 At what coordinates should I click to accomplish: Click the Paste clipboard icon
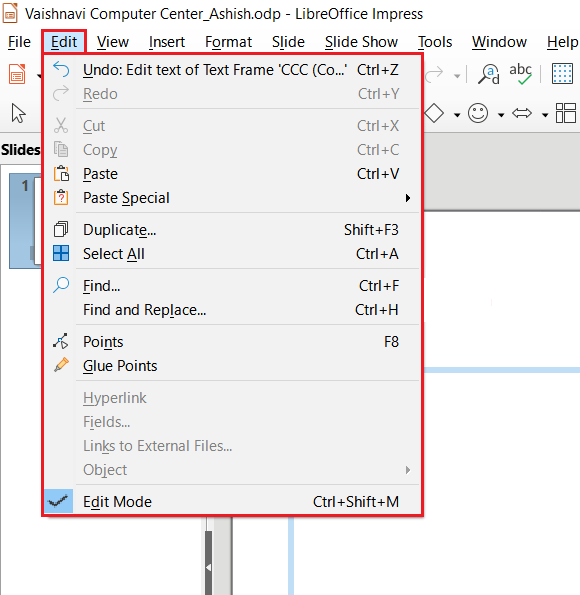(x=61, y=174)
